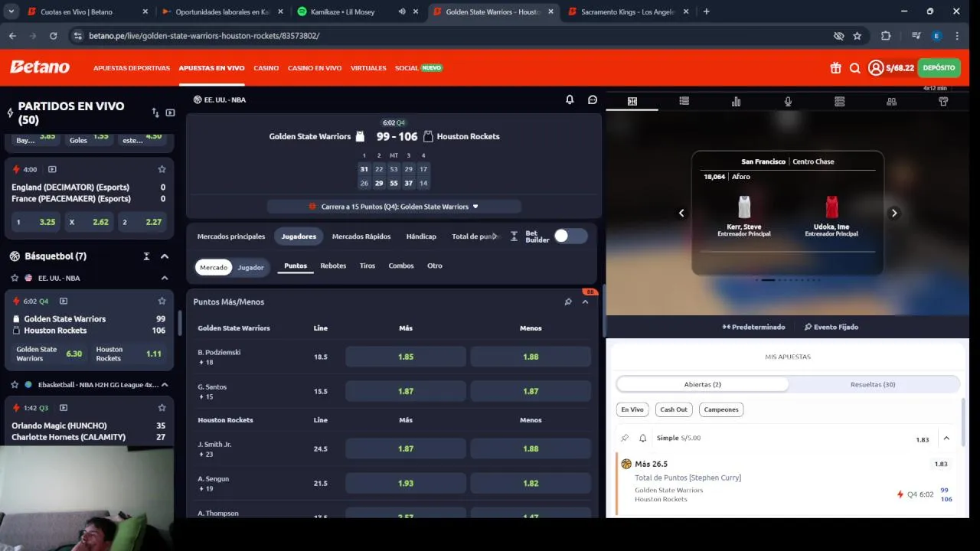Switch to Resueltas (30) bets tab
The image size is (980, 551).
(873, 384)
